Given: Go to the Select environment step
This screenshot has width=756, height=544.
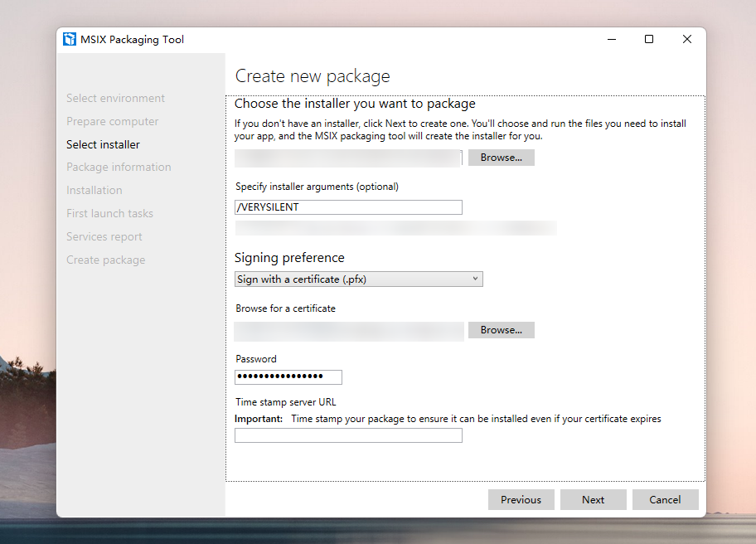Looking at the screenshot, I should 115,99.
